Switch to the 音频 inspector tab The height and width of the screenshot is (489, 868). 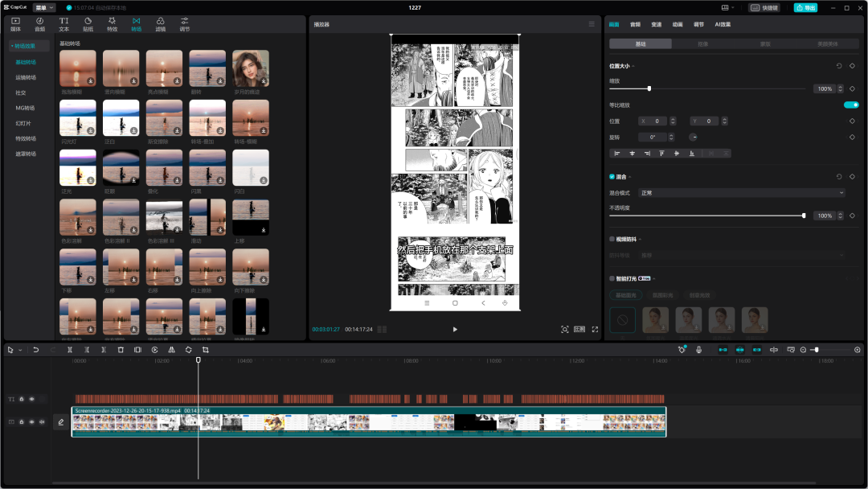[x=635, y=24]
